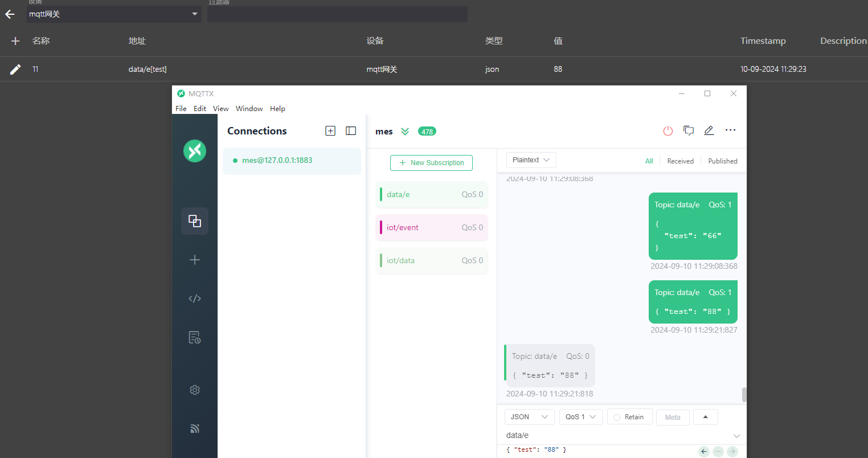This screenshot has width=868, height=458.
Task: Click the 地址 column header
Action: coord(137,41)
